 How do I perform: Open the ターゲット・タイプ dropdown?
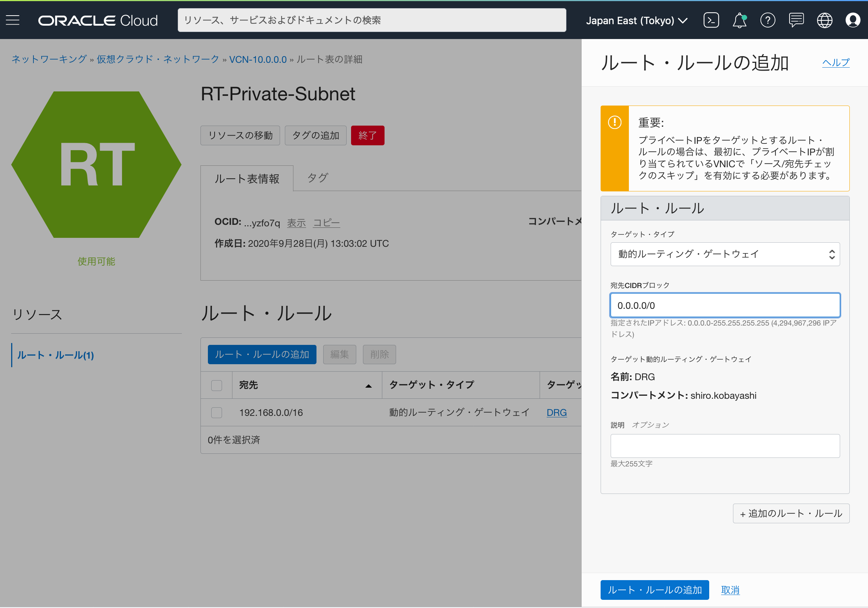[725, 254]
